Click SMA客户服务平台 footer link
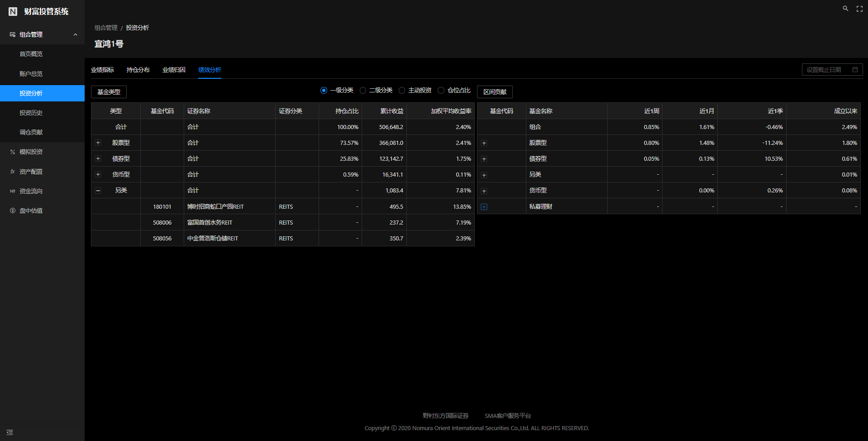 (x=508, y=416)
